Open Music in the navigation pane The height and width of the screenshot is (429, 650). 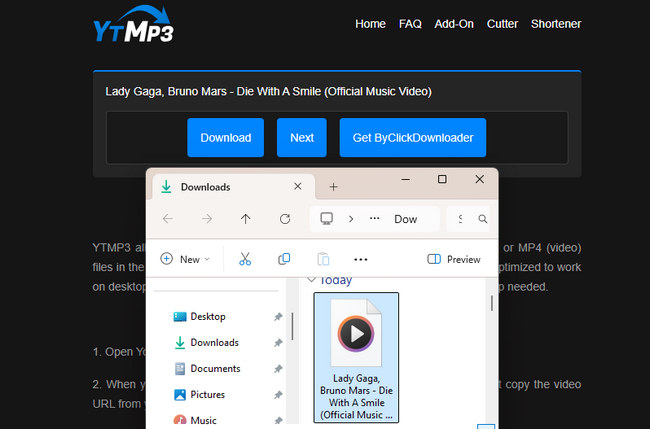pyautogui.click(x=203, y=420)
